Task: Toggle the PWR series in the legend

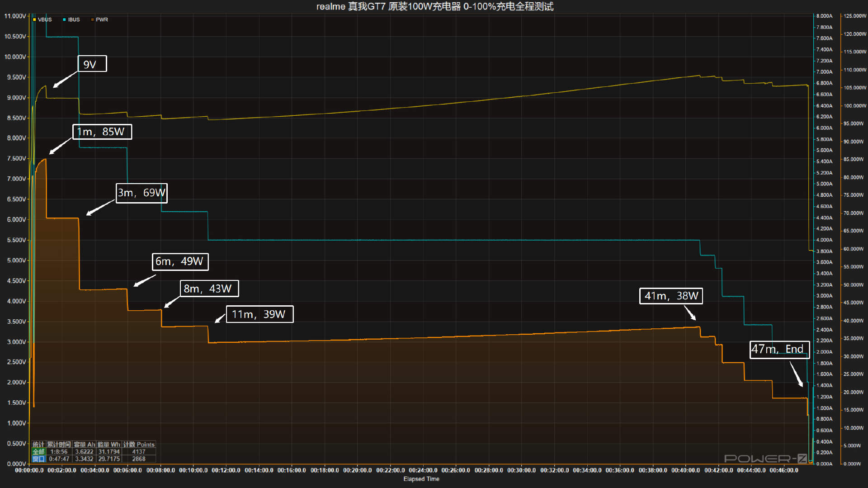Action: (99, 19)
